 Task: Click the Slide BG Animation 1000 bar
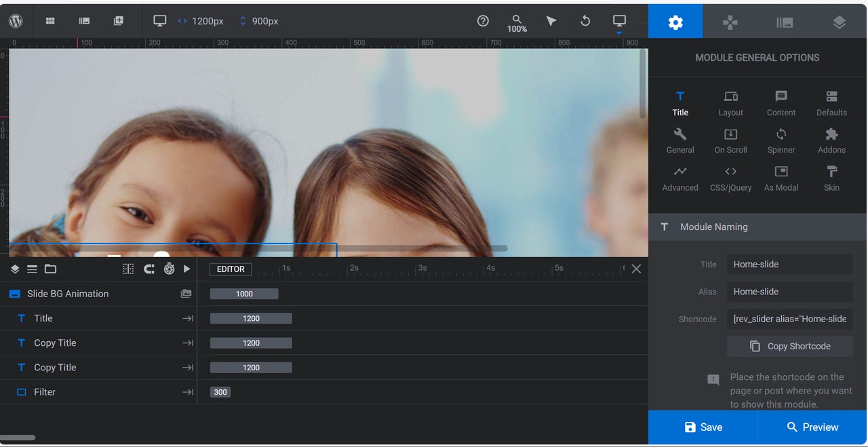pos(244,294)
